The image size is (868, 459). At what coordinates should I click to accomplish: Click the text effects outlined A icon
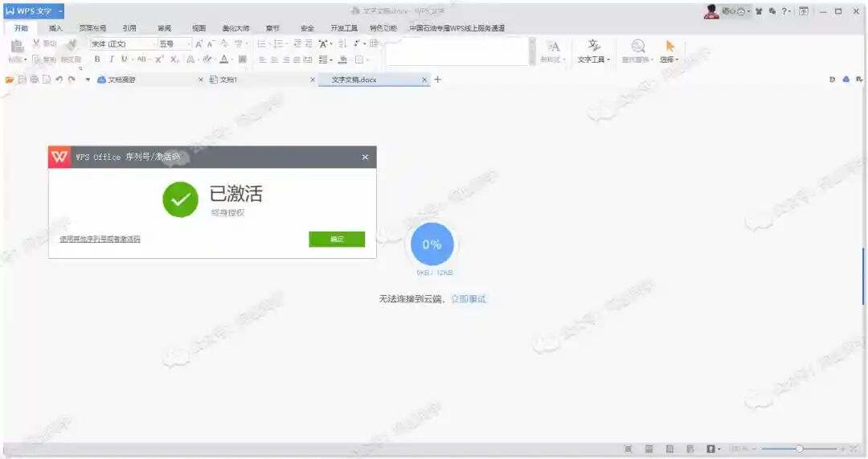pyautogui.click(x=190, y=59)
